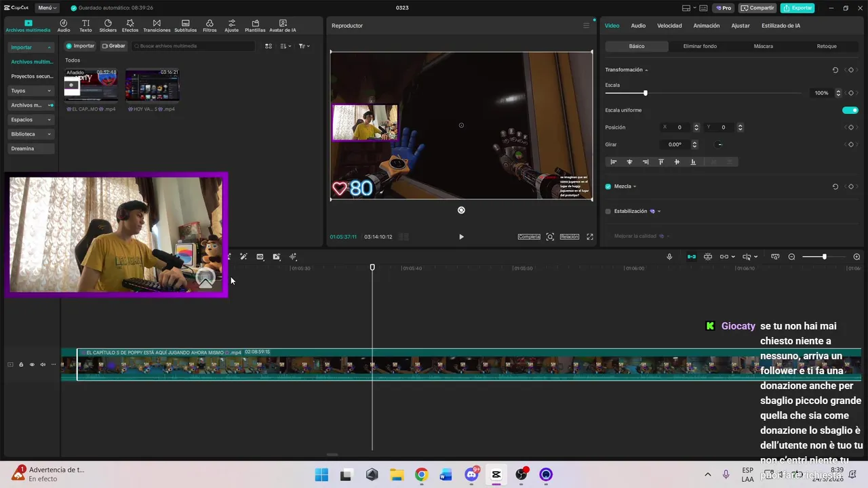Expand the Tuyos sidebar section
The image size is (868, 488).
pos(31,91)
